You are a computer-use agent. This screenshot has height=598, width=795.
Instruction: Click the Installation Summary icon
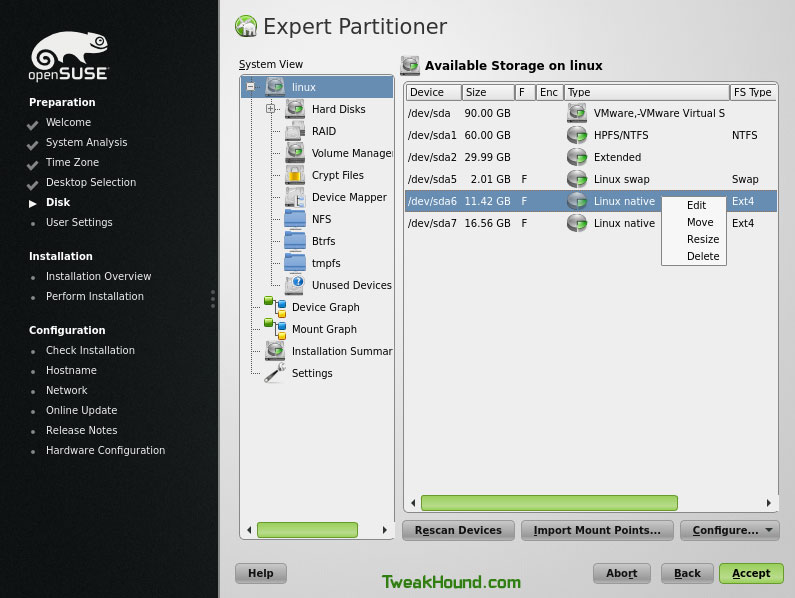point(275,351)
